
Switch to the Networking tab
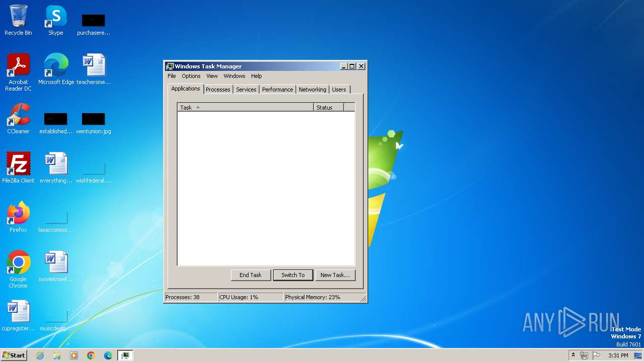pos(312,89)
